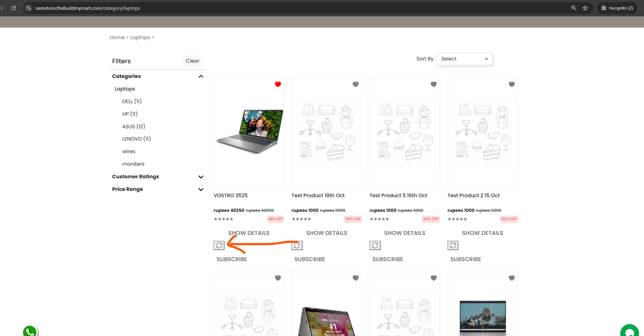
Task: Show details for VOSTRO 3525
Action: pyautogui.click(x=249, y=233)
